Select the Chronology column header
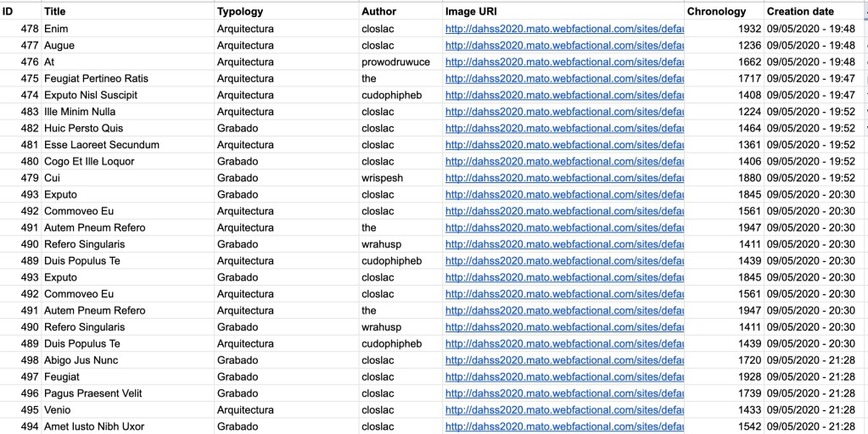Image resolution: width=868 pixels, height=434 pixels. pyautogui.click(x=724, y=12)
